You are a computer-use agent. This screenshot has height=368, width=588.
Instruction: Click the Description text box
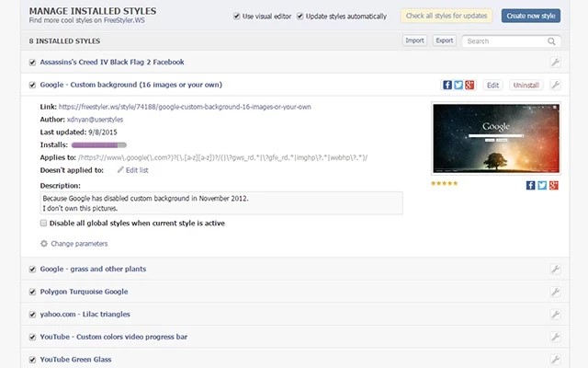tap(221, 203)
